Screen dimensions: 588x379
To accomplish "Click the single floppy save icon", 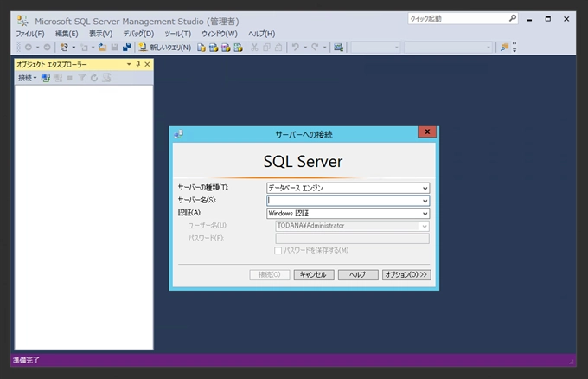I will pyautogui.click(x=115, y=48).
